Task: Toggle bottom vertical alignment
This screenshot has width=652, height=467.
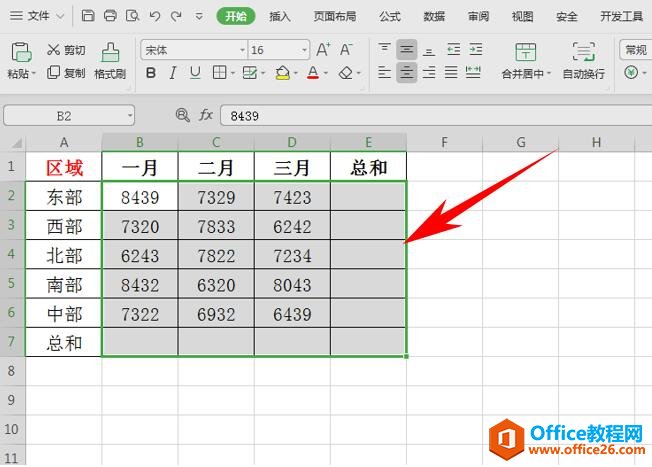Action: [x=429, y=50]
